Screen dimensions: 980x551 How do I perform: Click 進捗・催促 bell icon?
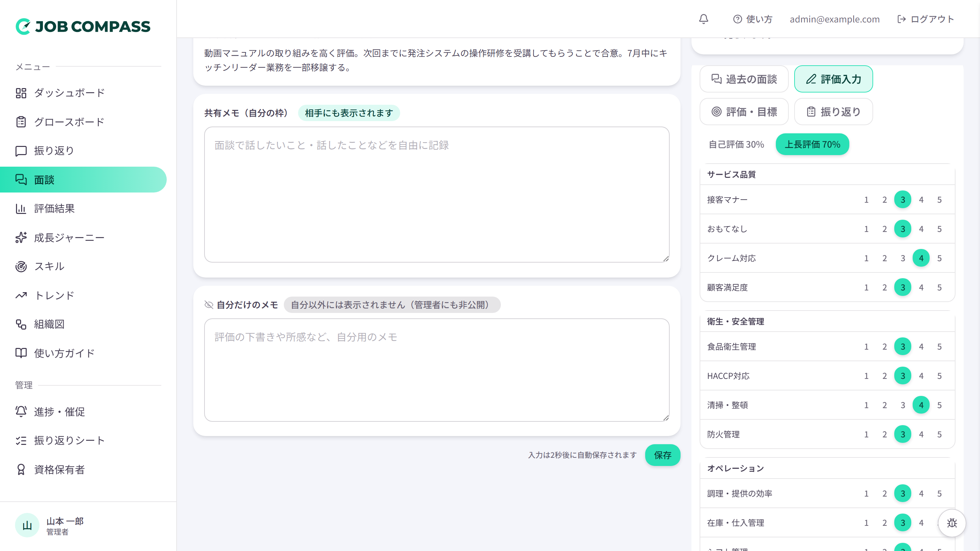click(21, 412)
